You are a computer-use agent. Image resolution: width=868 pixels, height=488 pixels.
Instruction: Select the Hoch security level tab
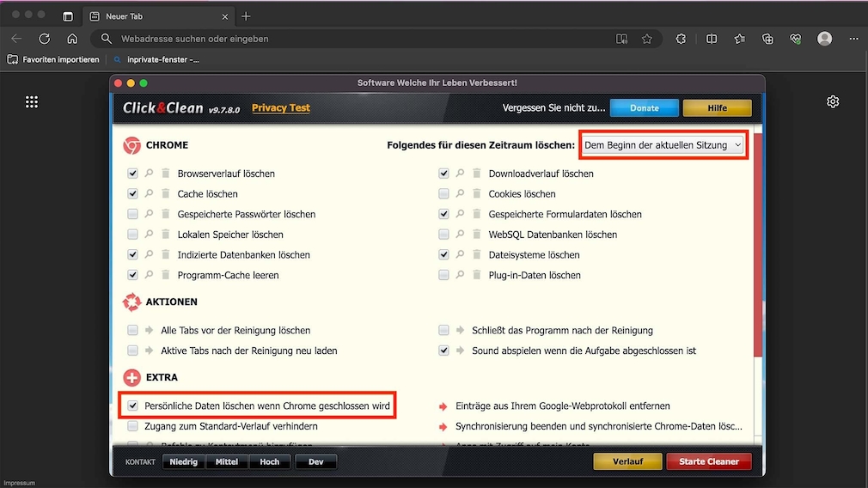pyautogui.click(x=269, y=461)
